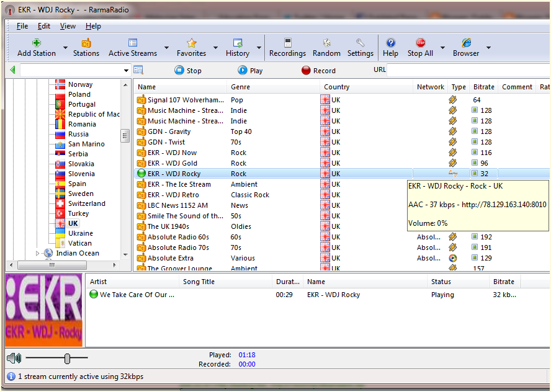Click the Stop All stop-sign icon

420,43
